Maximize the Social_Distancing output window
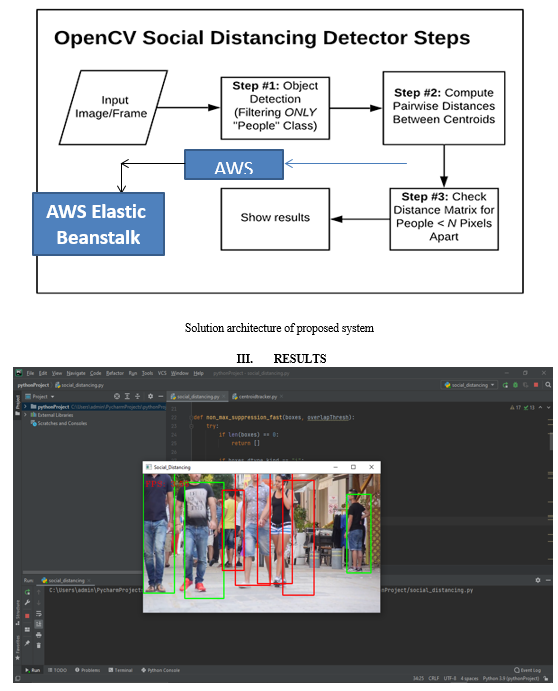Image resolution: width=558 pixels, height=691 pixels. pyautogui.click(x=353, y=467)
